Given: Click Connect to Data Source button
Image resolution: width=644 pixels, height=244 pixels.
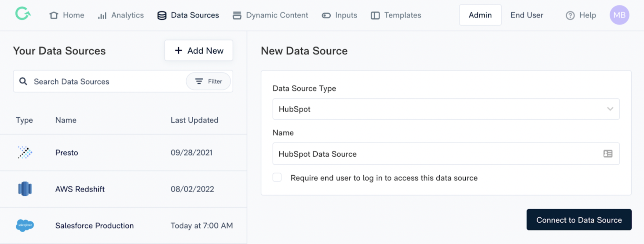Looking at the screenshot, I should [x=579, y=220].
